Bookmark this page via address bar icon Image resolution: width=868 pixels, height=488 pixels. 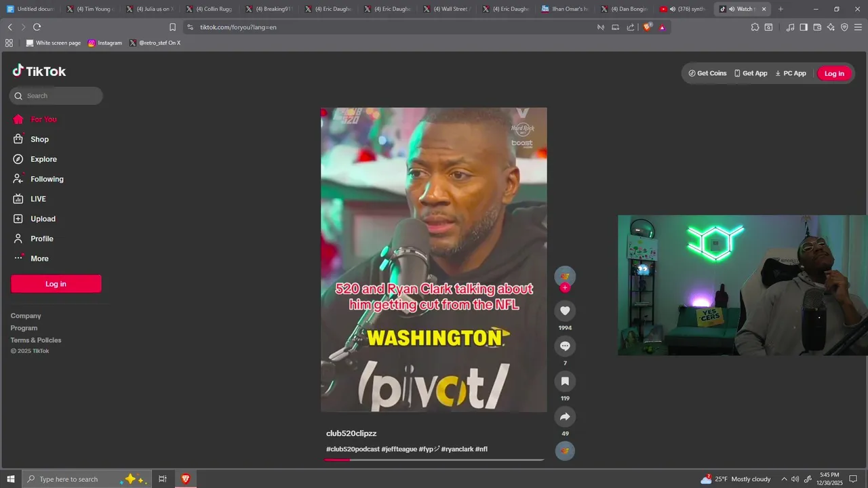coord(172,27)
